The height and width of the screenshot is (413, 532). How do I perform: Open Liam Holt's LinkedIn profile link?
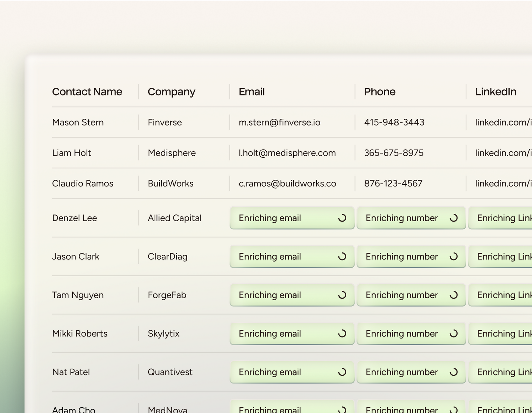[x=503, y=153]
